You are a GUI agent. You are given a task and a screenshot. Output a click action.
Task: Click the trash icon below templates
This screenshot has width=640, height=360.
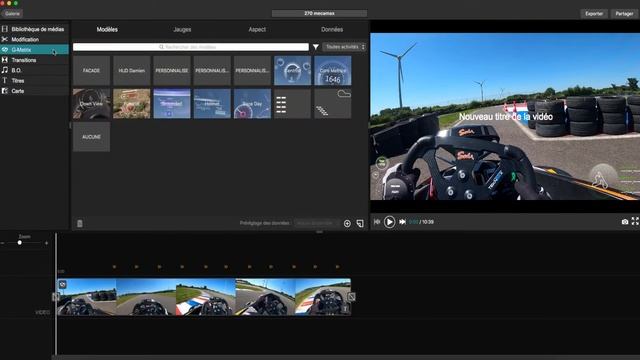(80, 223)
